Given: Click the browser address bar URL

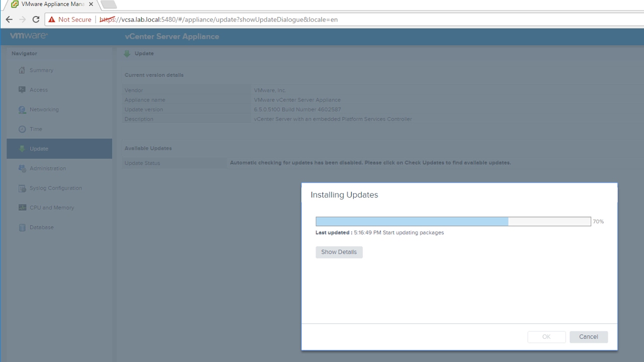Looking at the screenshot, I should pyautogui.click(x=219, y=20).
